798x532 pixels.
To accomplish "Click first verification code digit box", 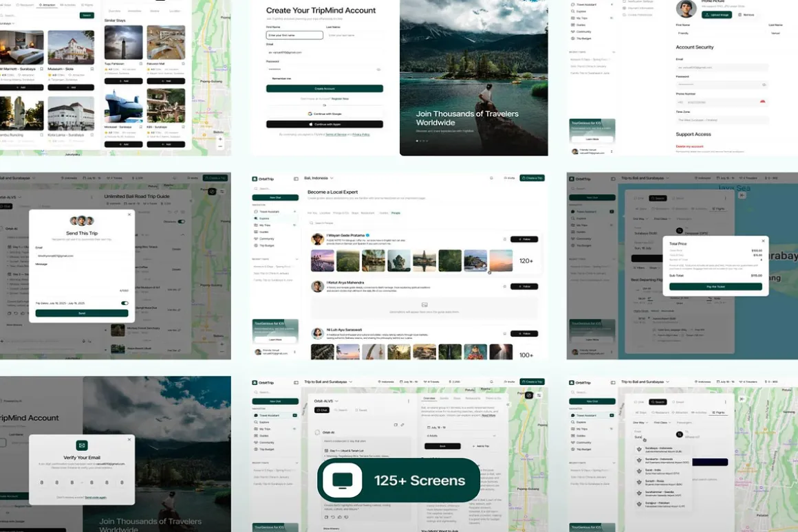I will (x=42, y=482).
